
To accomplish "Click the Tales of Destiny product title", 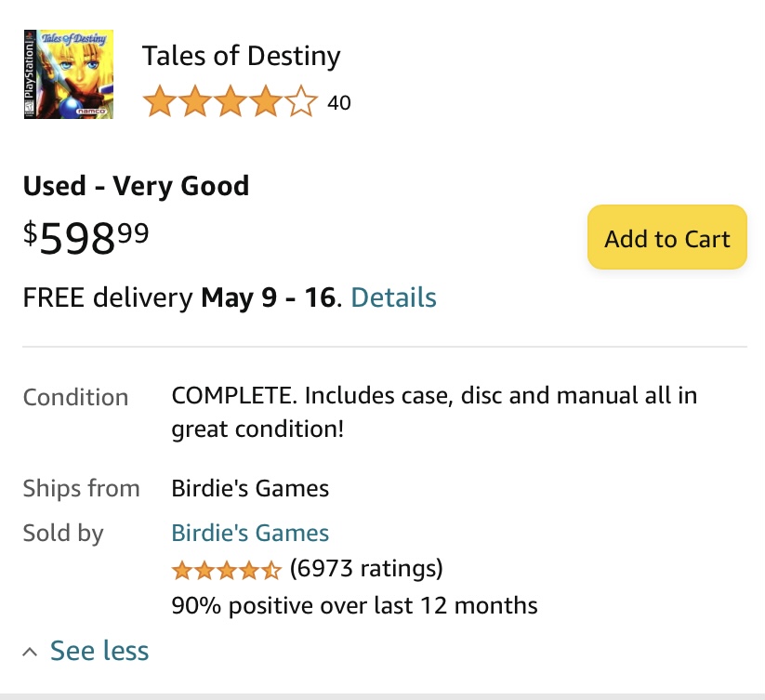I will coord(241,56).
